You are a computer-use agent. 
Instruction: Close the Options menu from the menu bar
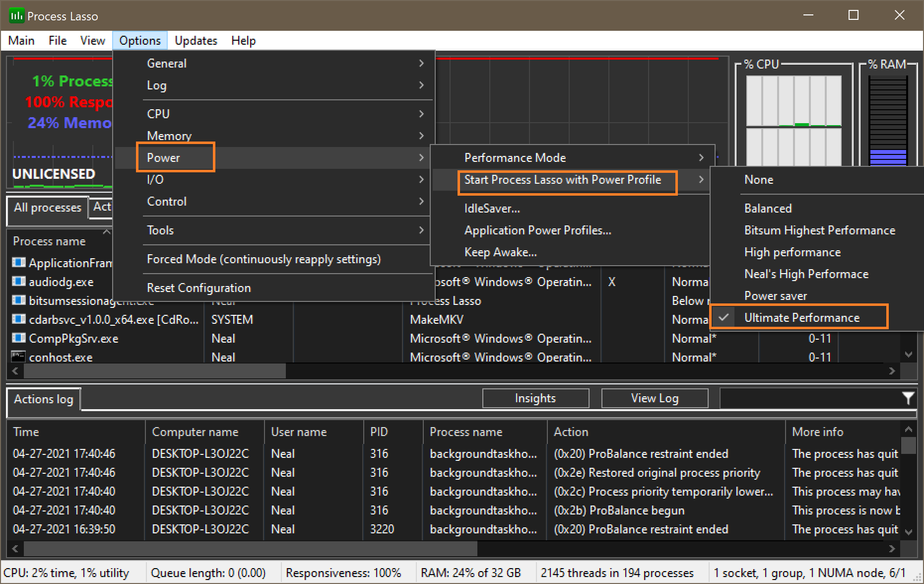pyautogui.click(x=140, y=40)
